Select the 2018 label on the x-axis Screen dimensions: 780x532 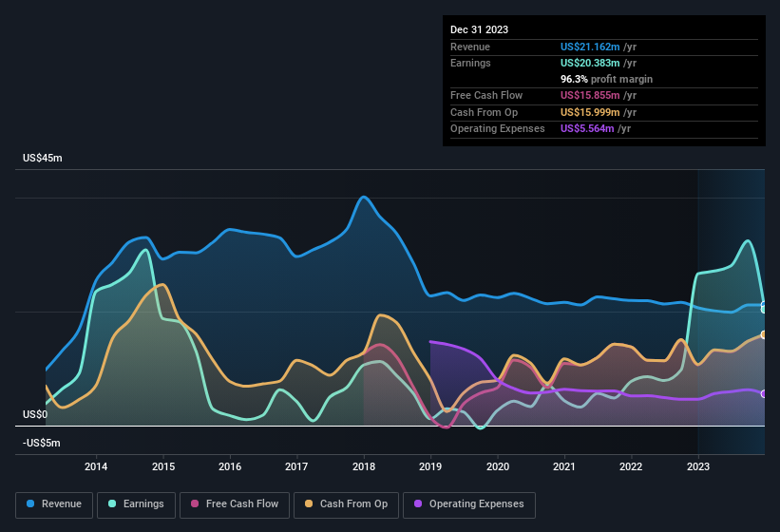click(x=363, y=466)
